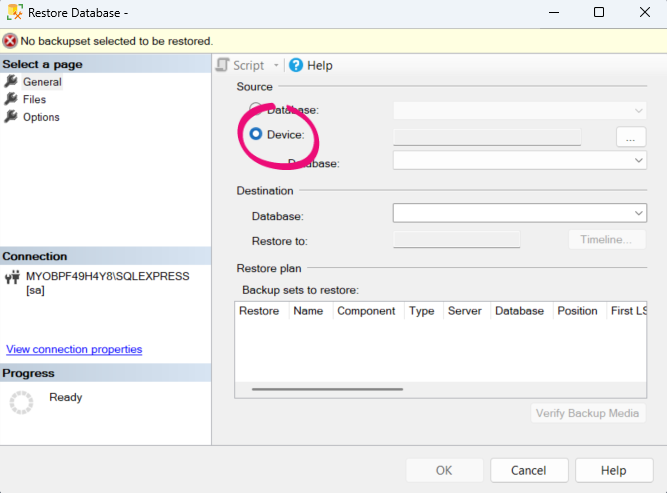The height and width of the screenshot is (493, 667).
Task: Switch to the Files page
Action: coord(34,99)
